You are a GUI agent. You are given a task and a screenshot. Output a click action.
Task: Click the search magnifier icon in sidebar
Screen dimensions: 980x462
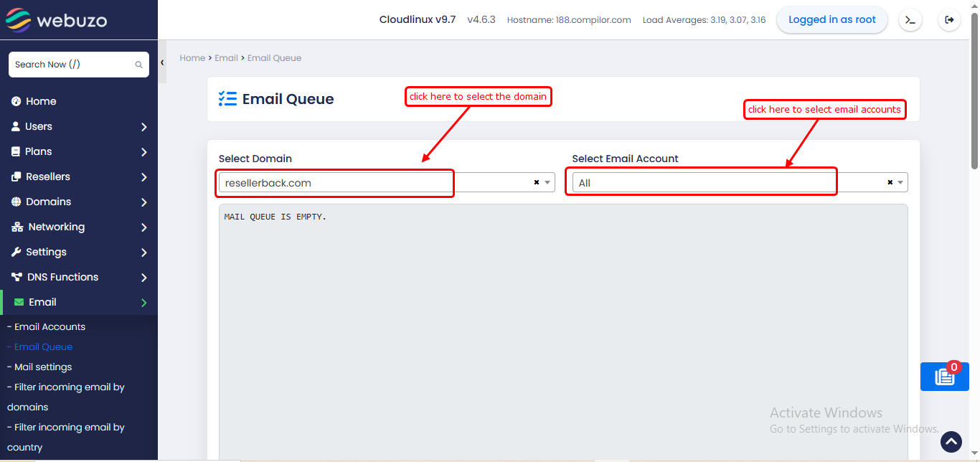point(138,65)
